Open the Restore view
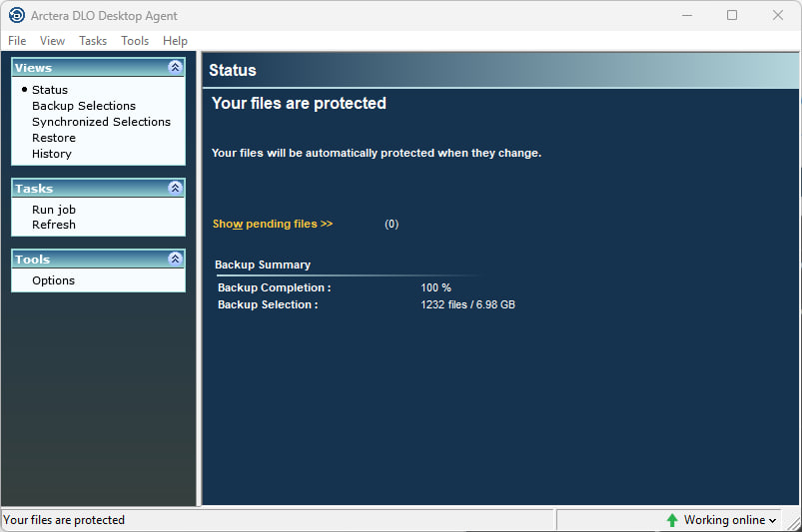 tap(54, 138)
